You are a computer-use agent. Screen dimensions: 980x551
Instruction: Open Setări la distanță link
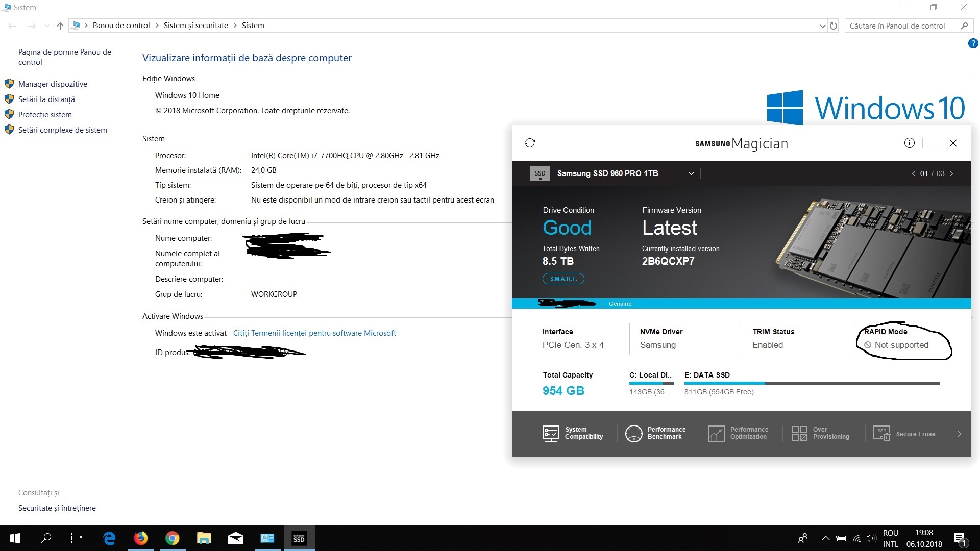click(x=46, y=99)
